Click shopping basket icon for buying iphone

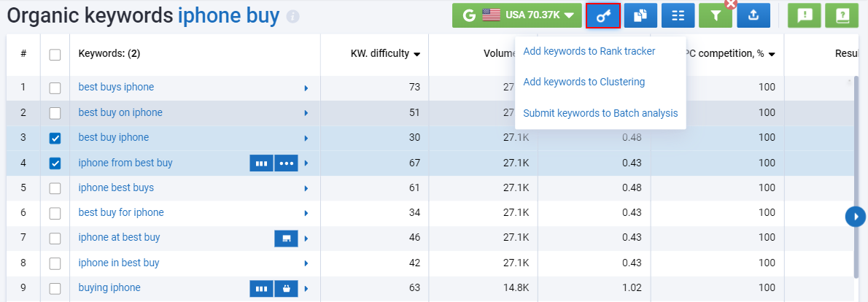[286, 288]
